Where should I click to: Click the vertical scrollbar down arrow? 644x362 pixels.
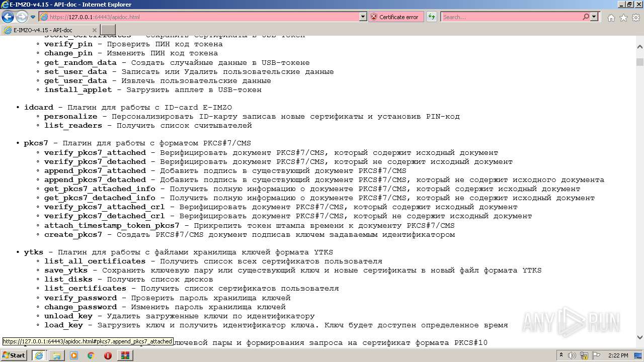click(639, 337)
